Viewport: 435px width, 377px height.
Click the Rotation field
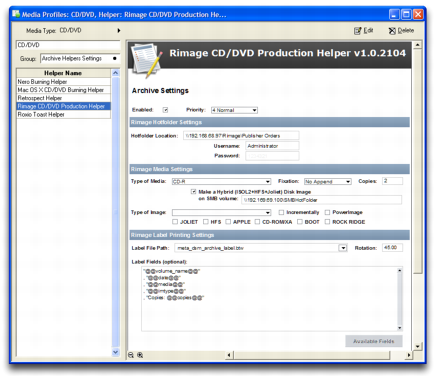[x=392, y=248]
